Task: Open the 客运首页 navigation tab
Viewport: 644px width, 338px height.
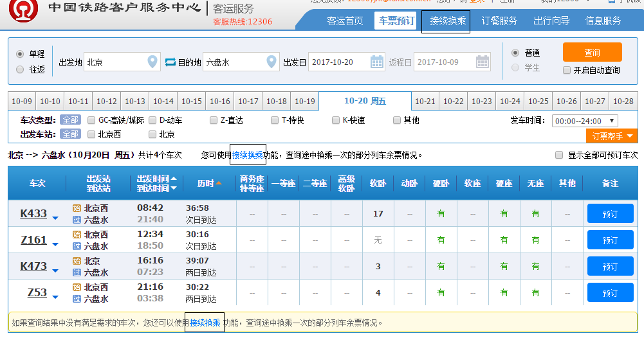Action: [345, 21]
